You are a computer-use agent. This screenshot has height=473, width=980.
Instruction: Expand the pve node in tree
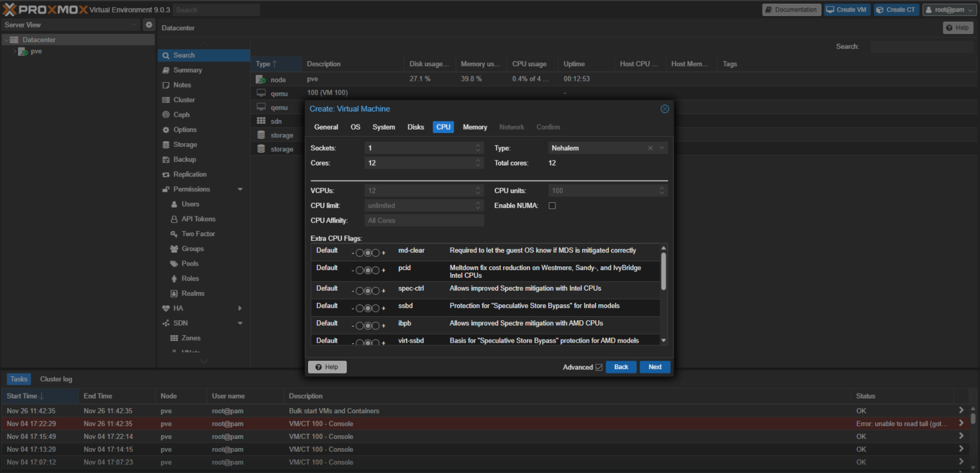pyautogui.click(x=15, y=51)
